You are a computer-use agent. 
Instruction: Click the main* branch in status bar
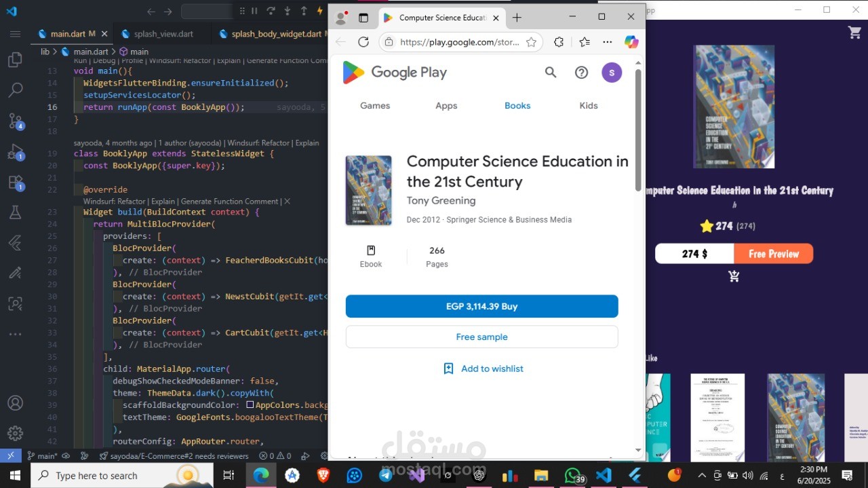click(x=42, y=456)
